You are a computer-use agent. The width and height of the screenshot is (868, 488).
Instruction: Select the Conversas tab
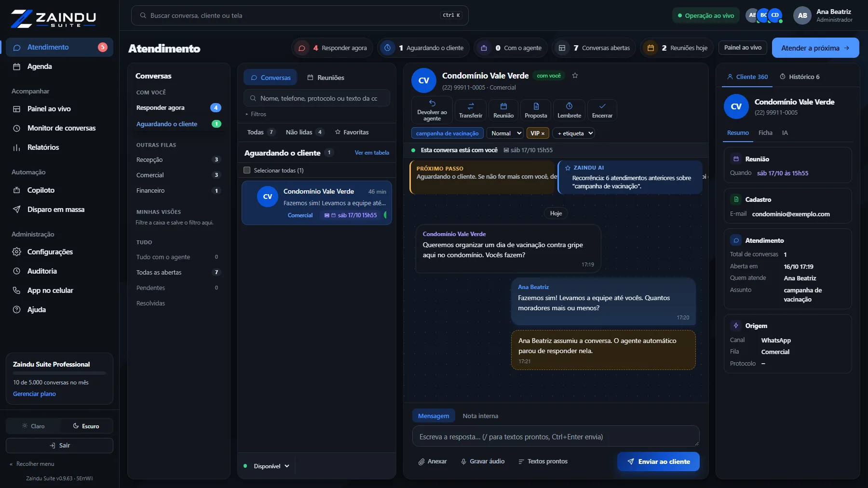pyautogui.click(x=271, y=78)
